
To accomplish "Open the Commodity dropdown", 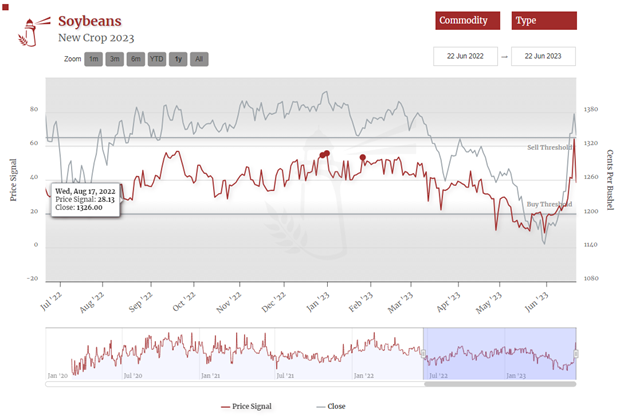I will point(468,21).
